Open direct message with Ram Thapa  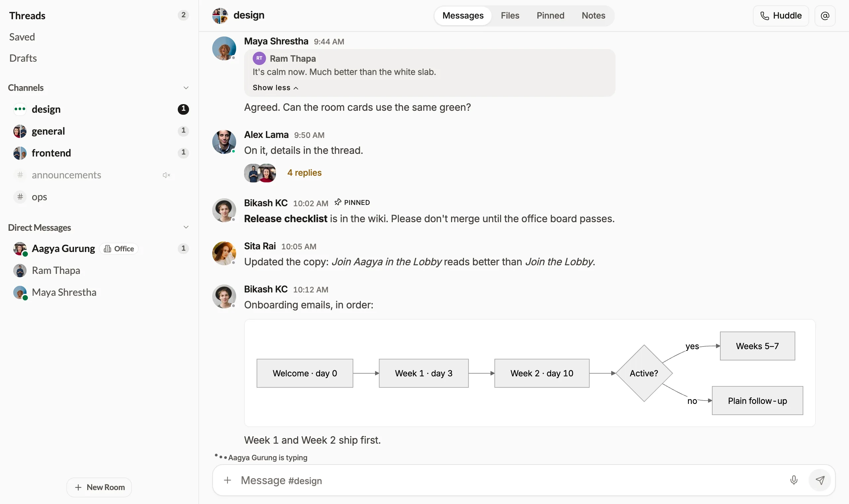point(99,270)
